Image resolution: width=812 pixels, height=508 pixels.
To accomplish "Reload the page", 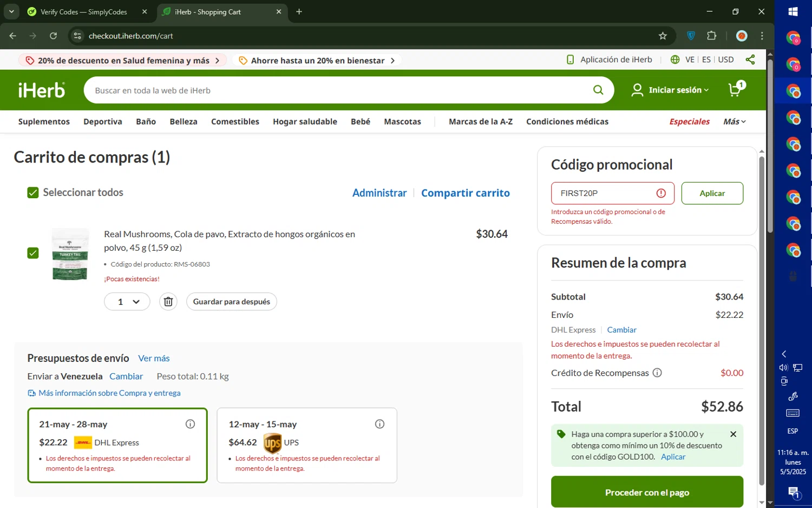I will (x=53, y=36).
